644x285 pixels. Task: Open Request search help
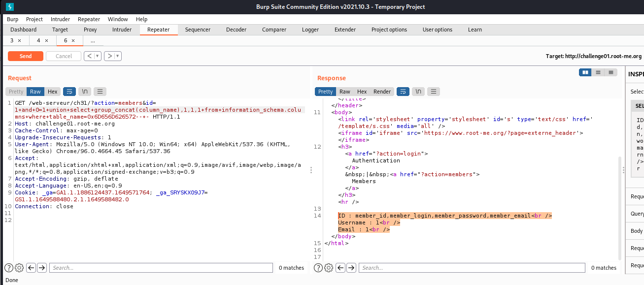click(9, 268)
